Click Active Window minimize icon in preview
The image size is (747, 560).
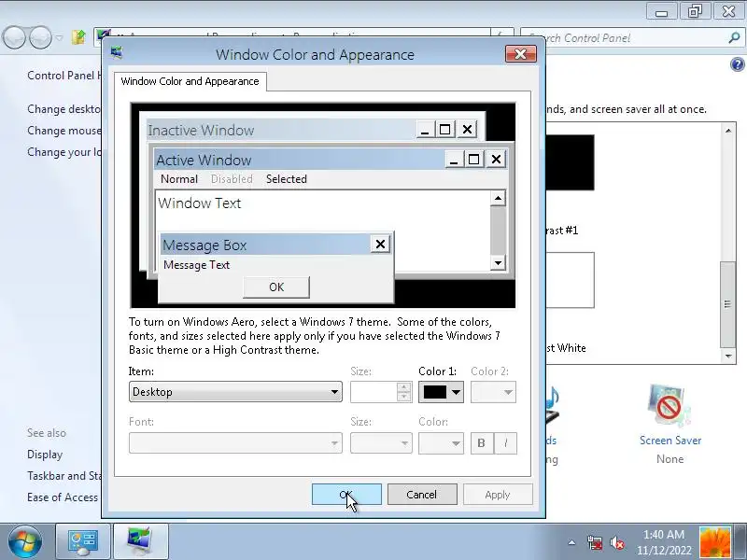tap(454, 160)
